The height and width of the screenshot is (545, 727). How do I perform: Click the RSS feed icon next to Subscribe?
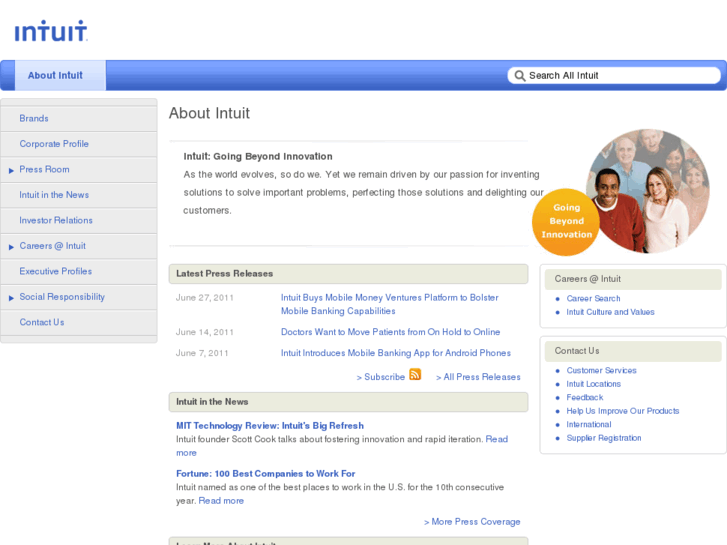click(x=415, y=375)
